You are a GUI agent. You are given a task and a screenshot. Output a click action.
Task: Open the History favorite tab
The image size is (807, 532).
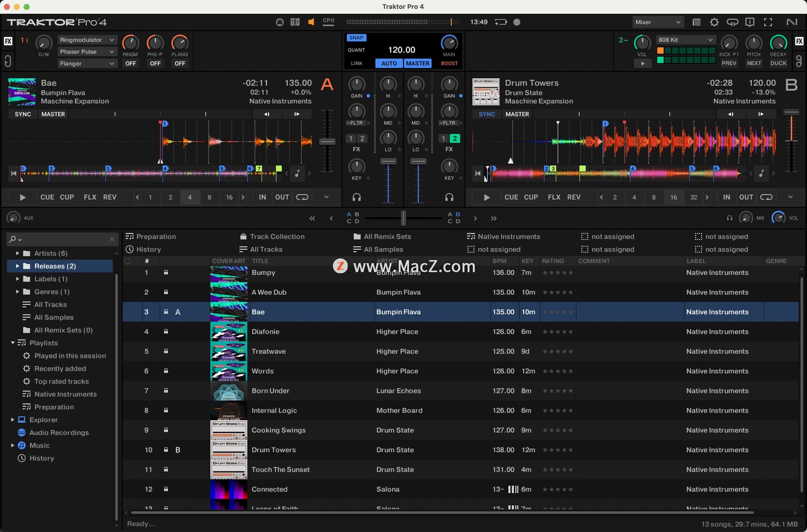(x=143, y=249)
